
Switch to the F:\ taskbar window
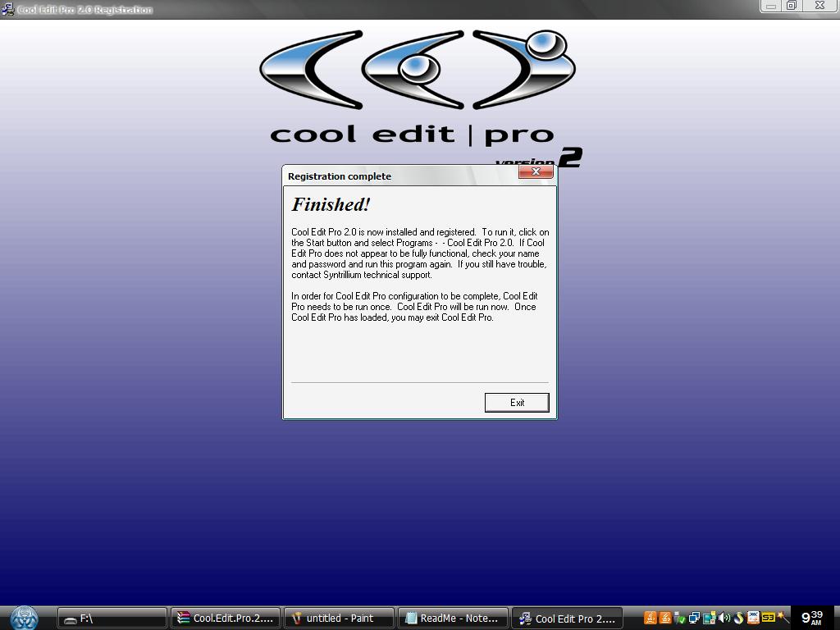(112, 619)
